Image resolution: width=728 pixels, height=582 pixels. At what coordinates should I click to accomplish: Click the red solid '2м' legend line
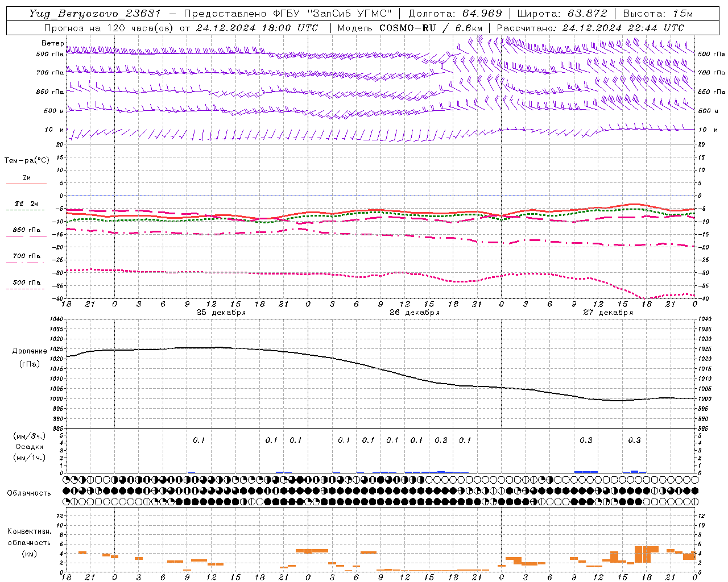tap(26, 184)
